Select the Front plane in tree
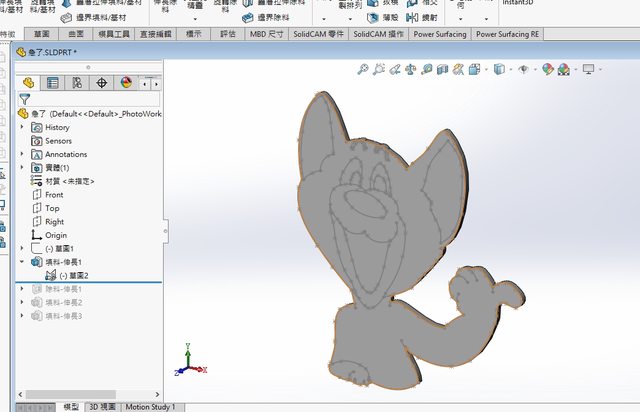The height and width of the screenshot is (412, 640). [54, 195]
